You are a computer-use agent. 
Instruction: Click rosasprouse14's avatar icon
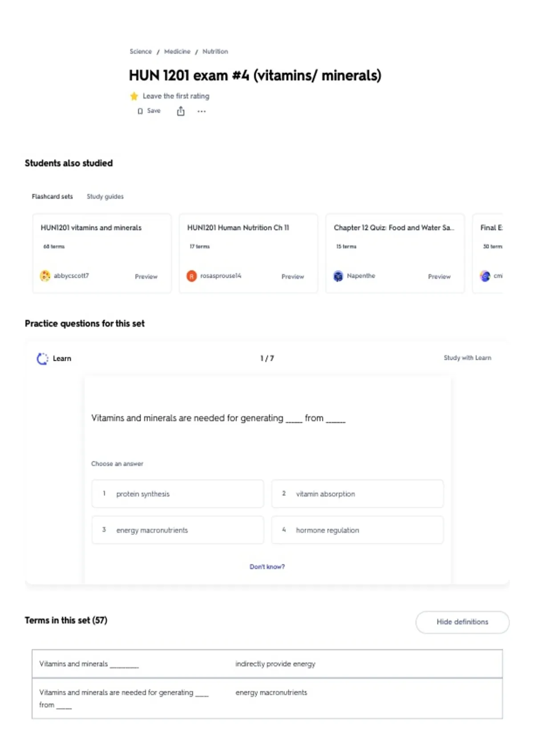tap(191, 276)
